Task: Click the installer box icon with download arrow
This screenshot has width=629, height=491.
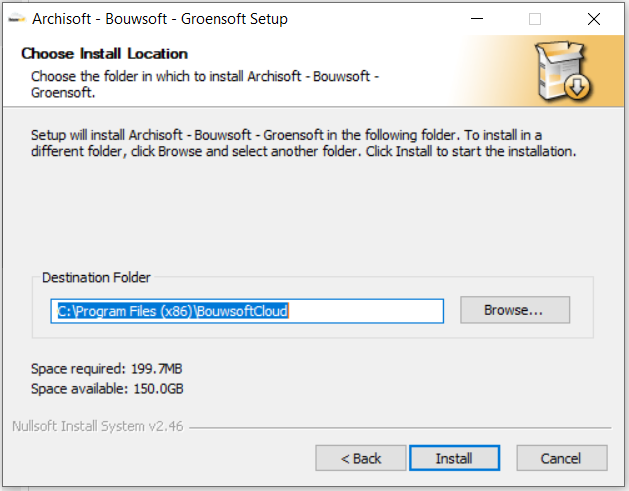Action: (x=562, y=70)
